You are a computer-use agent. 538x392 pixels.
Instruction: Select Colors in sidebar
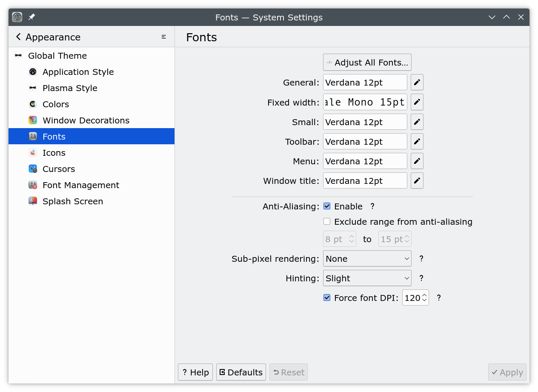[92, 104]
